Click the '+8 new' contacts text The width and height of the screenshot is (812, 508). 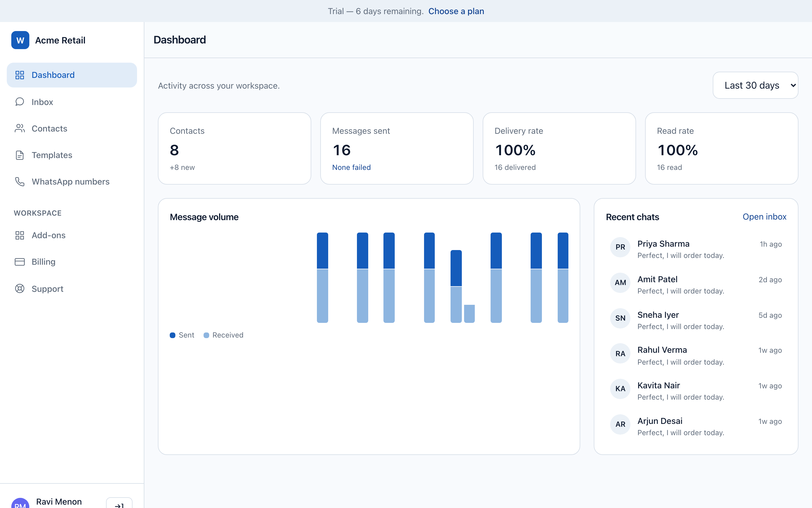[x=182, y=167]
